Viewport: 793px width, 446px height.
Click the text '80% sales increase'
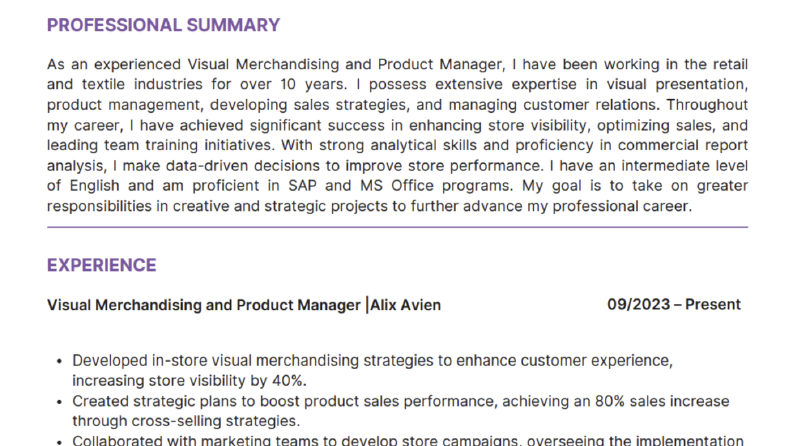pyautogui.click(x=662, y=402)
